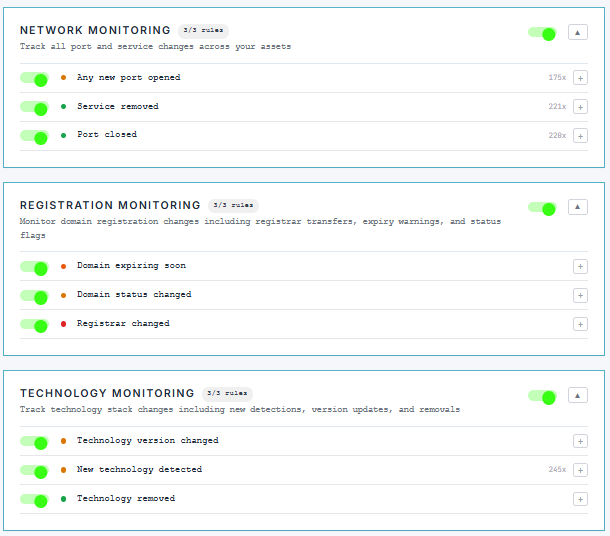This screenshot has width=610, height=536.
Task: Collapse the Technology Monitoring section
Action: click(x=578, y=396)
